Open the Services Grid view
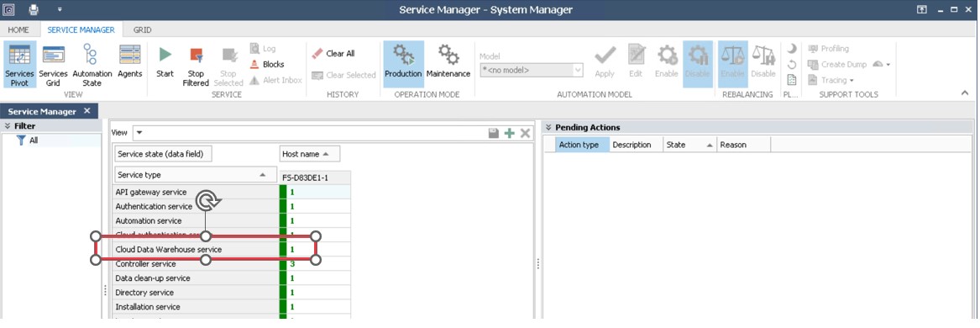The width and height of the screenshot is (980, 328). pyautogui.click(x=53, y=65)
